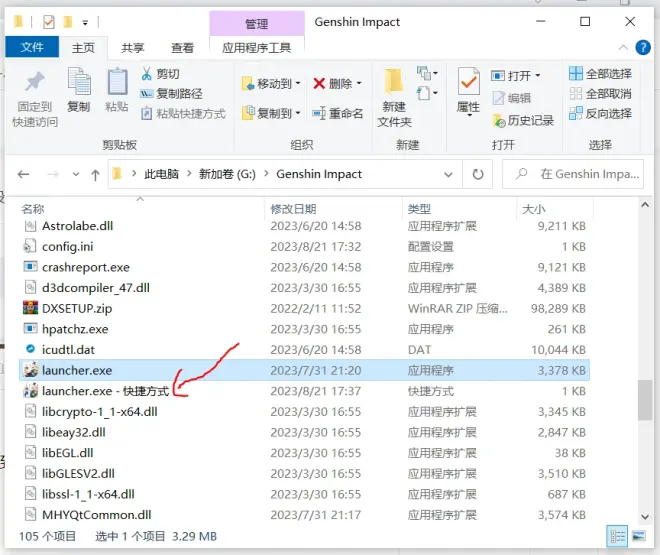660x555 pixels.
Task: Click the scrollbar up arrow
Action: click(x=644, y=205)
